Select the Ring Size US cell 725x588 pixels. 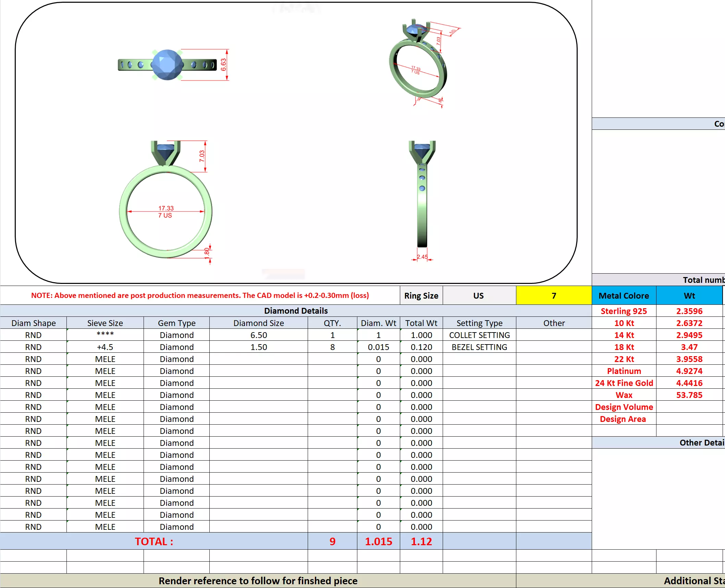(479, 296)
